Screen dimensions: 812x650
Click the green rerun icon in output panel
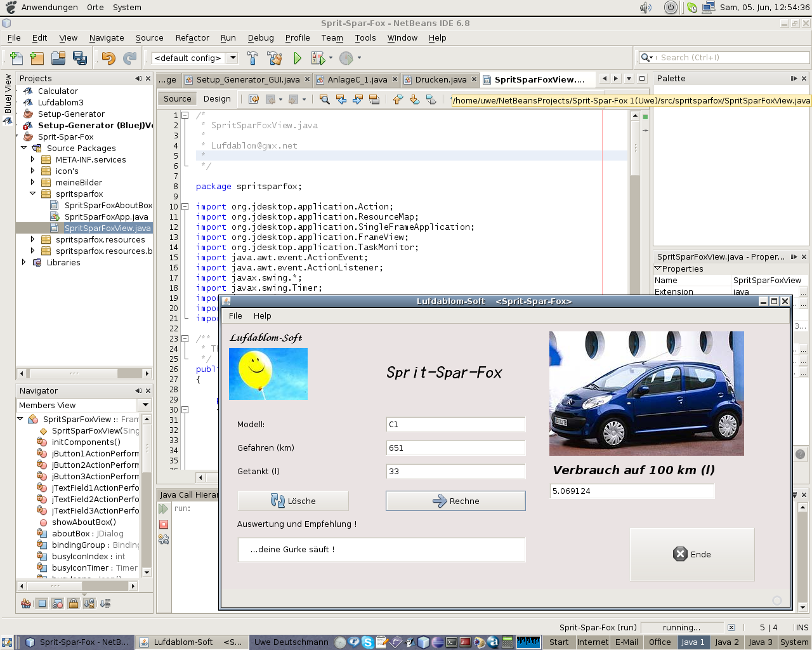coord(164,509)
